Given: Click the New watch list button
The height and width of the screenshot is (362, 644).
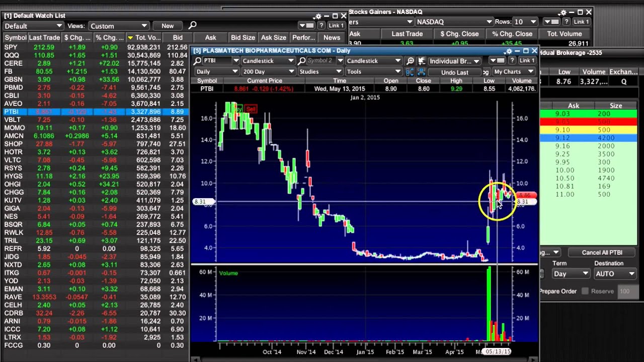Looking at the screenshot, I should [168, 26].
